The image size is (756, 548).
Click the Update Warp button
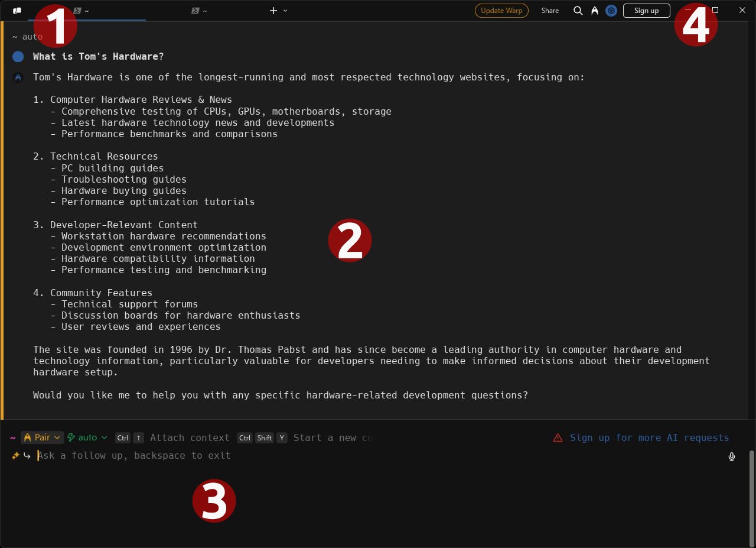tap(501, 11)
